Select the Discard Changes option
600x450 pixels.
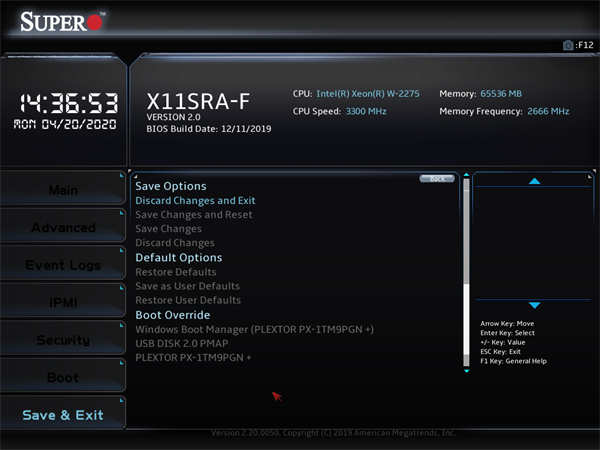coord(175,243)
